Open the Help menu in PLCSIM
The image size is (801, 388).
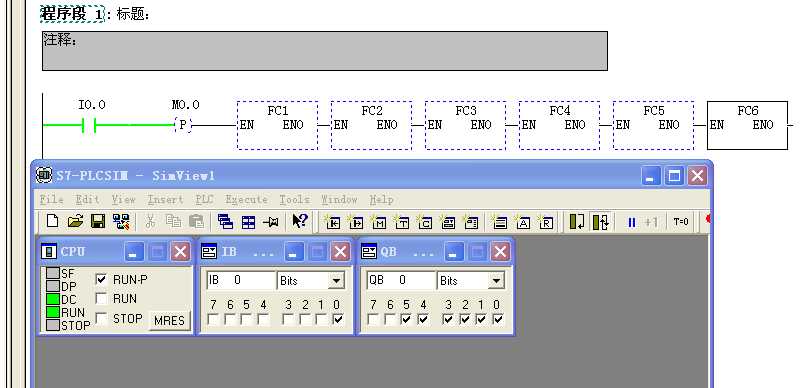coord(381,199)
